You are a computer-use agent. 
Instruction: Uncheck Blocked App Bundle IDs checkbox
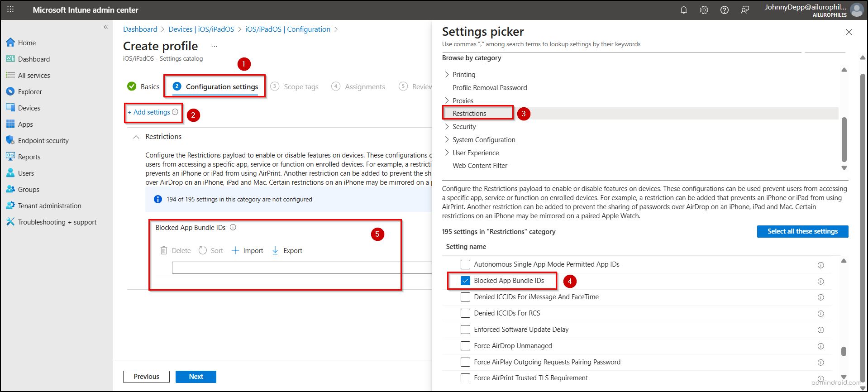pos(465,281)
